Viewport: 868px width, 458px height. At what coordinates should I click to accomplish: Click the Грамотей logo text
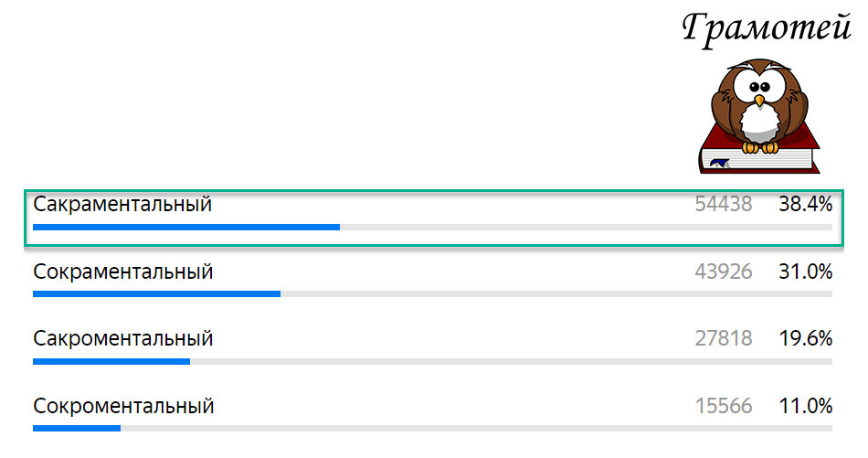click(x=767, y=28)
